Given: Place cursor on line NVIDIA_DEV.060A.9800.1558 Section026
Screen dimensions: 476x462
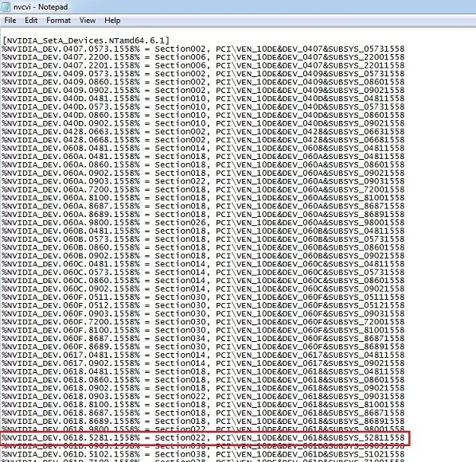Looking at the screenshot, I should click(x=204, y=223).
